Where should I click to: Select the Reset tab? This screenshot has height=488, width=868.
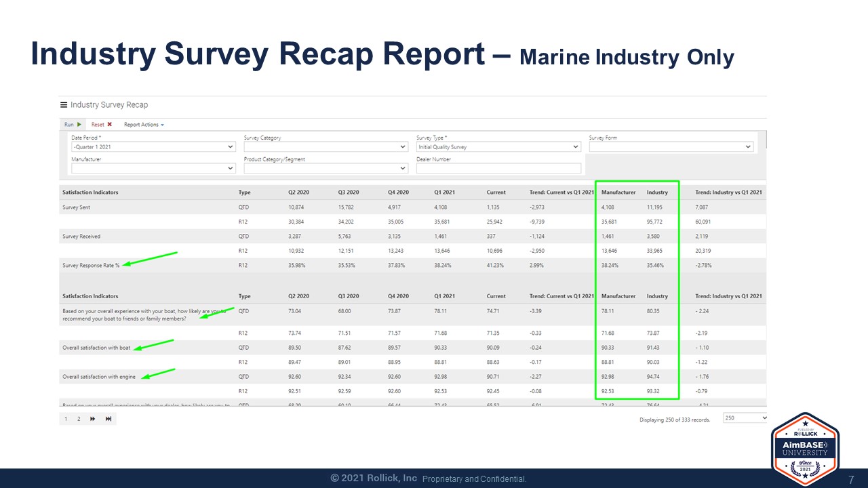98,124
